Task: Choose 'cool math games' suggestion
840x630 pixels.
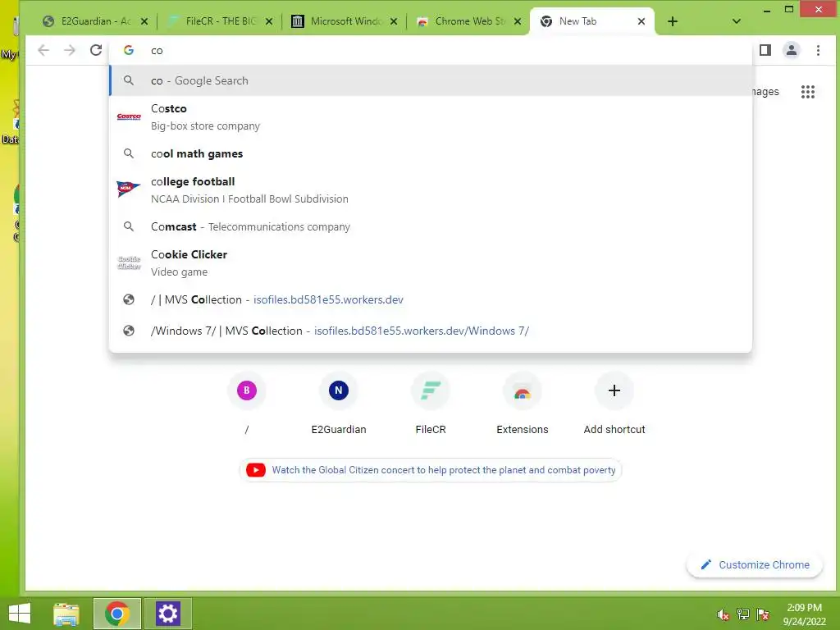Action: point(430,153)
